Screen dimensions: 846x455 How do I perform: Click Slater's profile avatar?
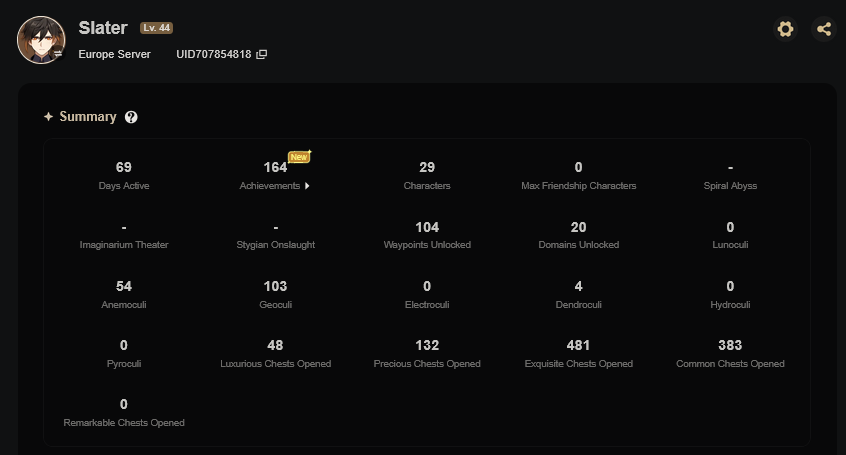(41, 39)
